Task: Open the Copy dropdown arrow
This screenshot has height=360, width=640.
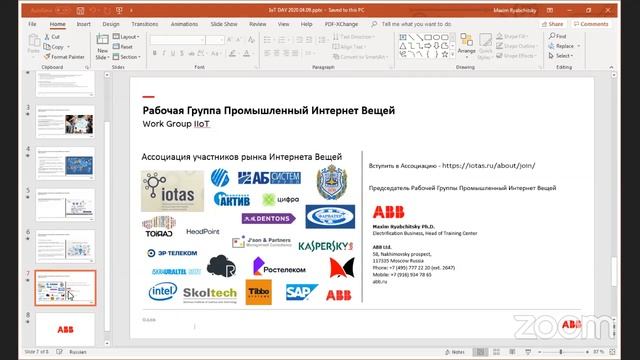Action: (68, 47)
